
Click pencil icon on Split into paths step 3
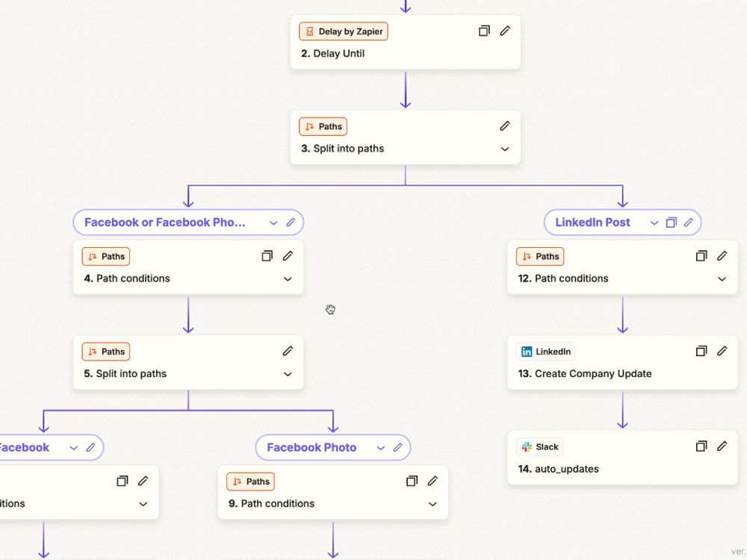[x=505, y=126]
